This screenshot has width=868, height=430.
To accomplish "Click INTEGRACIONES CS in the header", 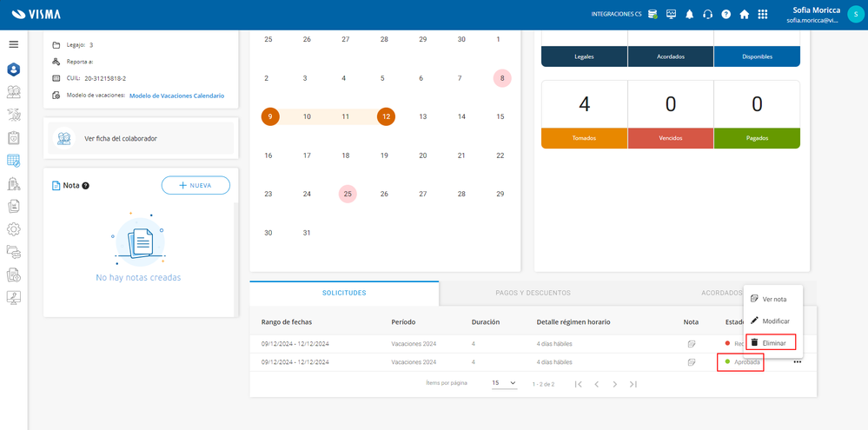I will (616, 15).
